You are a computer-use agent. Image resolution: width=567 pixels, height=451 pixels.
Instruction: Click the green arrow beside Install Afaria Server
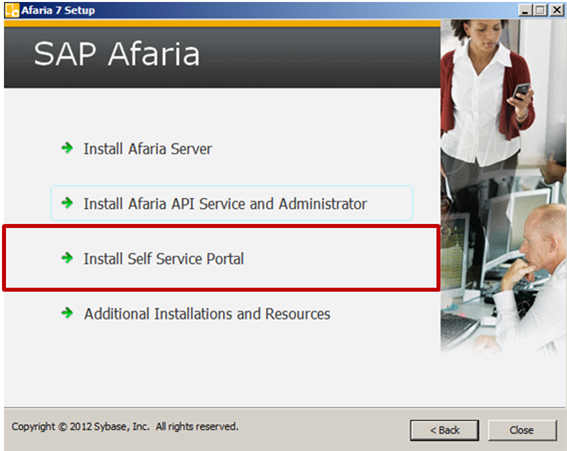67,148
